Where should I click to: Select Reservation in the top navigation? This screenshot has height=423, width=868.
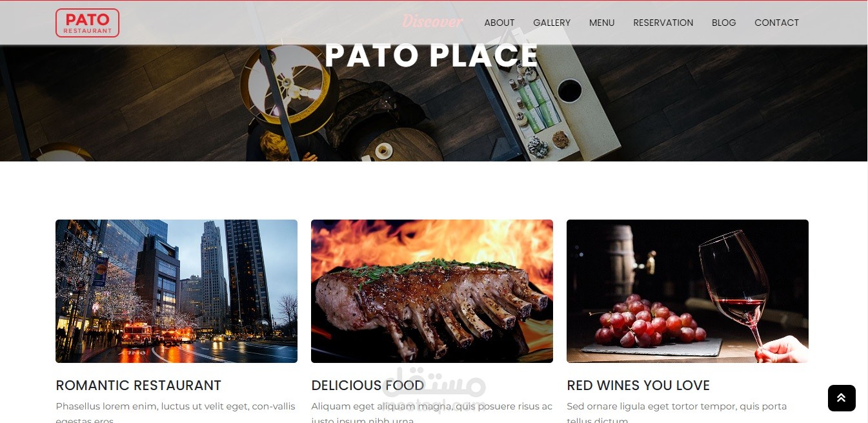tap(663, 23)
